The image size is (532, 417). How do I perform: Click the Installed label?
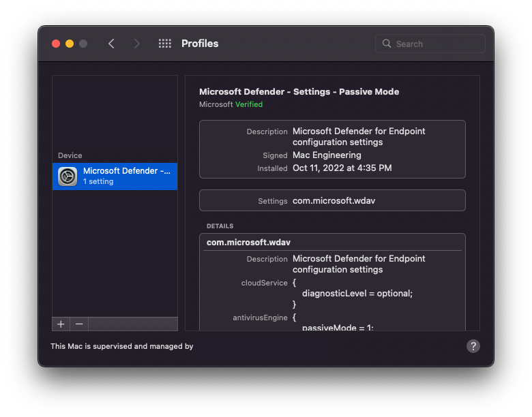coord(272,168)
